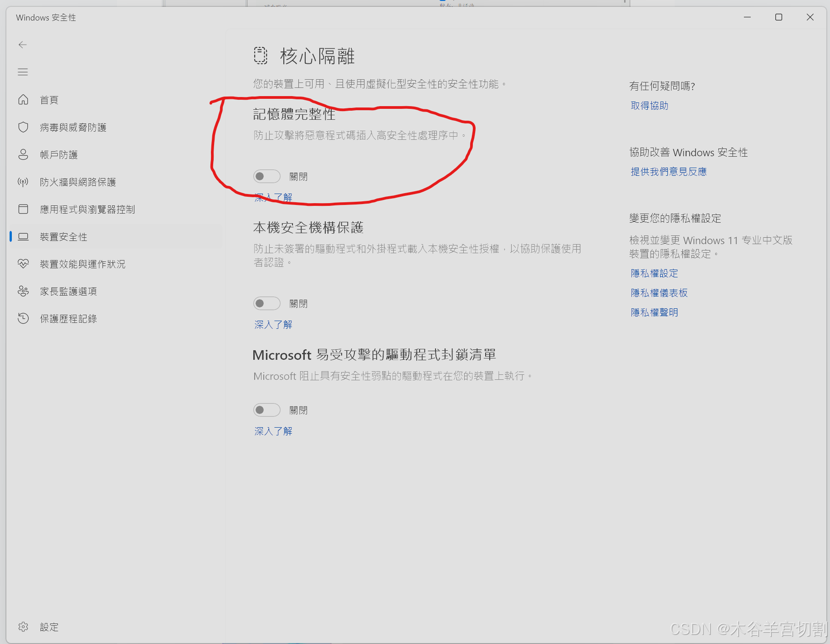Click the history clock icon for 保護歷程記錄

click(x=23, y=318)
